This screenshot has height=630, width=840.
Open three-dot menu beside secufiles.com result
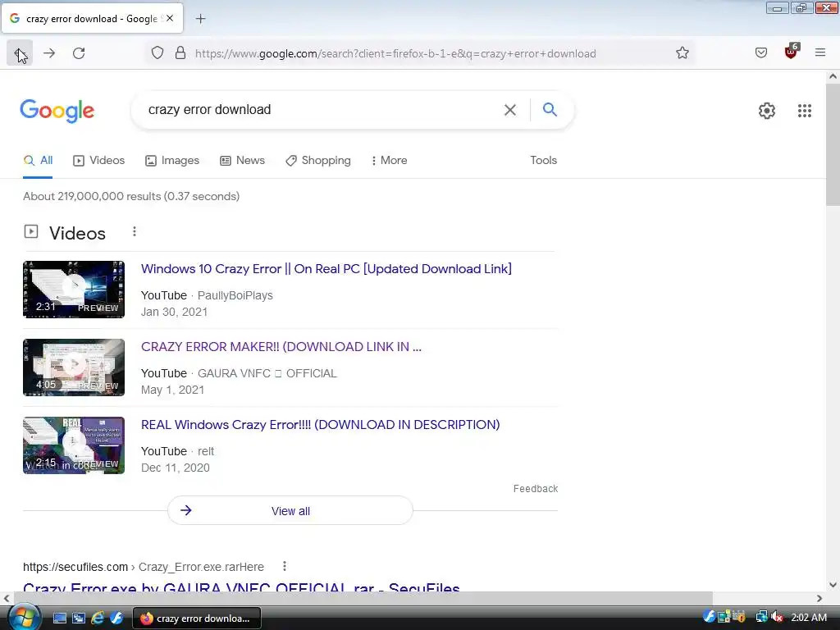(x=285, y=566)
